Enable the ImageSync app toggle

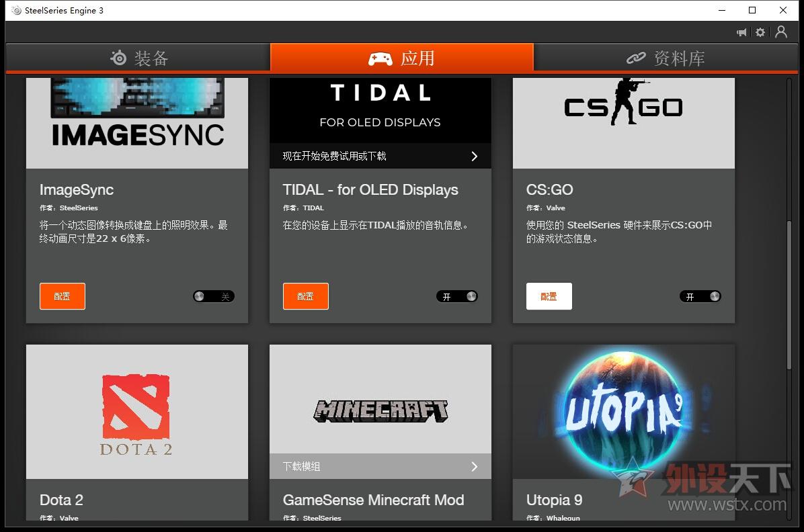(214, 296)
